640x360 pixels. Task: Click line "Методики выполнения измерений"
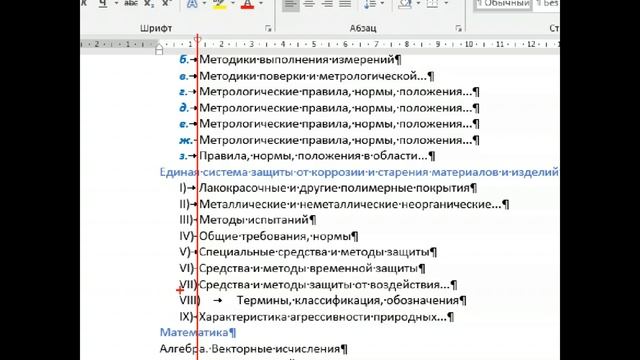tap(297, 60)
